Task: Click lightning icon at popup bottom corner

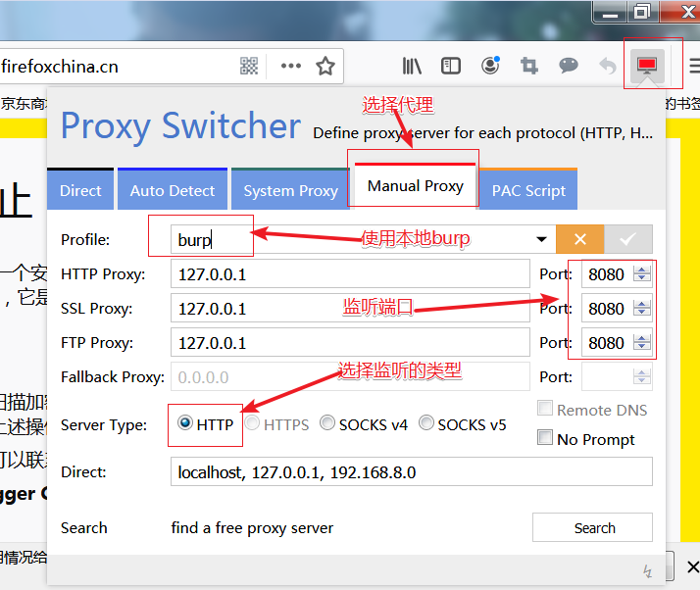Action: pos(647,570)
